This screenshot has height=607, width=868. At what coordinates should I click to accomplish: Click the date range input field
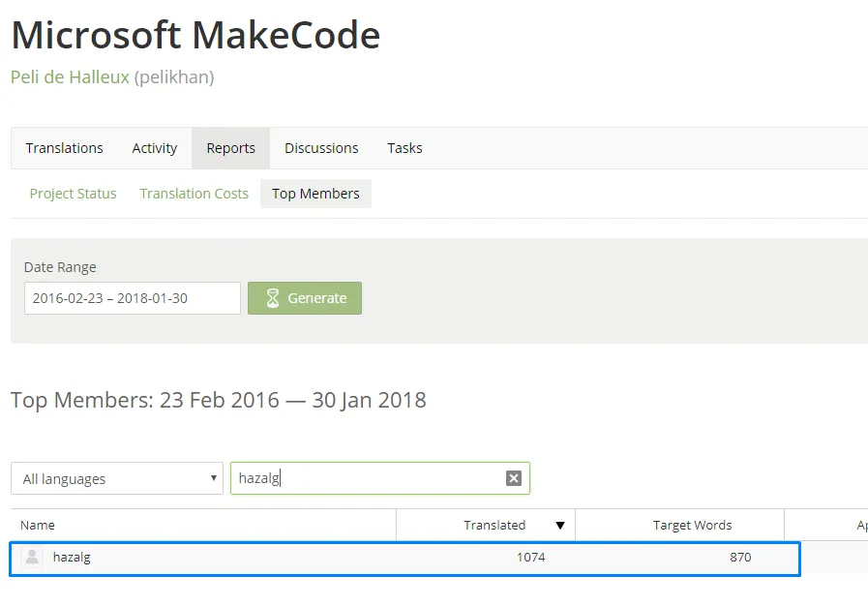[133, 298]
